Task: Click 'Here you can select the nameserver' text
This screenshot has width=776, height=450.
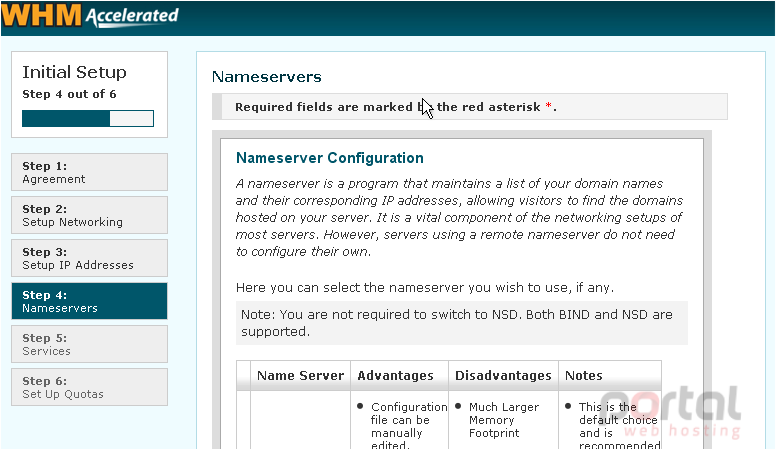Action: point(425,288)
